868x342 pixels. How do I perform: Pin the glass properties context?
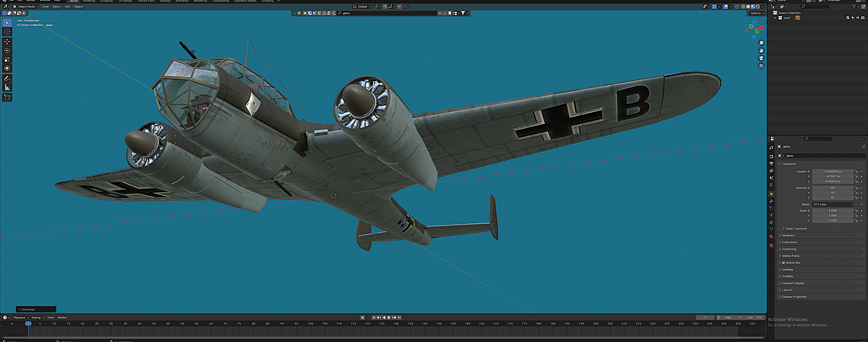(x=863, y=147)
